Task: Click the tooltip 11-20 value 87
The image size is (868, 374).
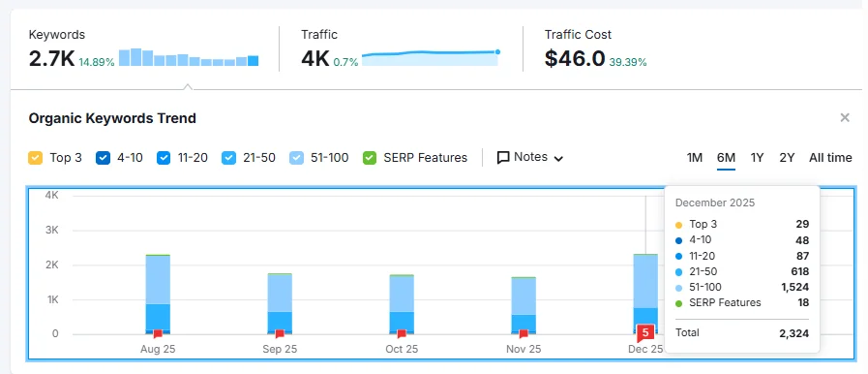Action: tap(802, 256)
